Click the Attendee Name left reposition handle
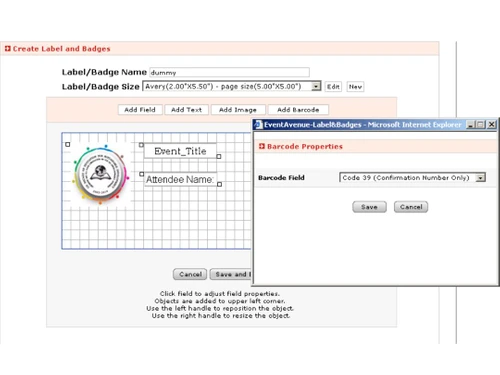The width and height of the screenshot is (500, 375). [142, 174]
